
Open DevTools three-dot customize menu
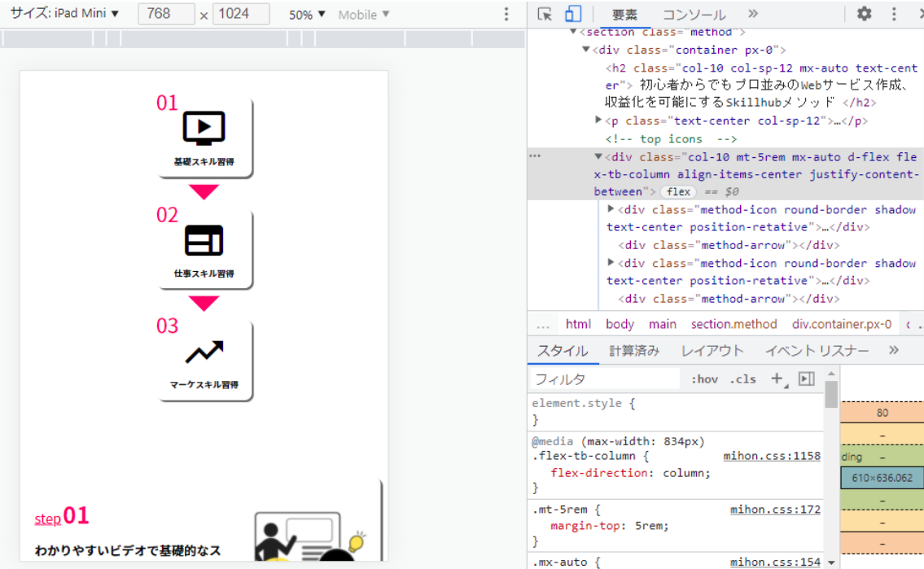point(894,14)
